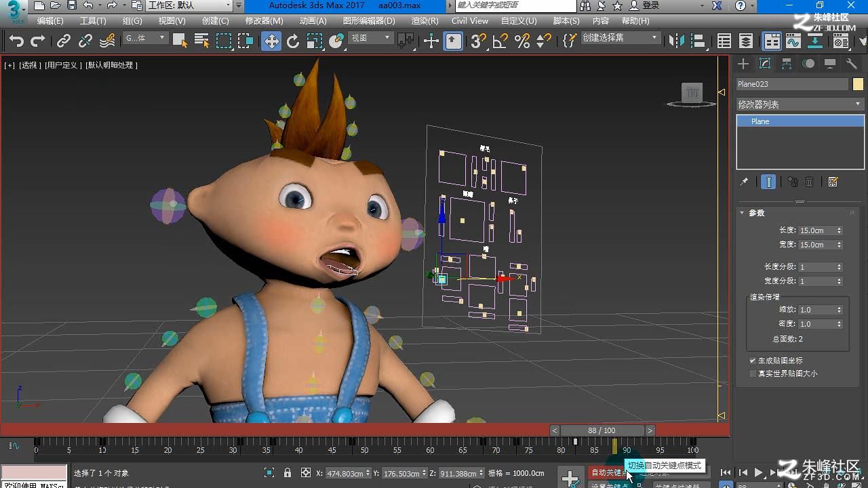This screenshot has height=488, width=868.
Task: Open the Layer Explorer icon
Action: point(746,41)
